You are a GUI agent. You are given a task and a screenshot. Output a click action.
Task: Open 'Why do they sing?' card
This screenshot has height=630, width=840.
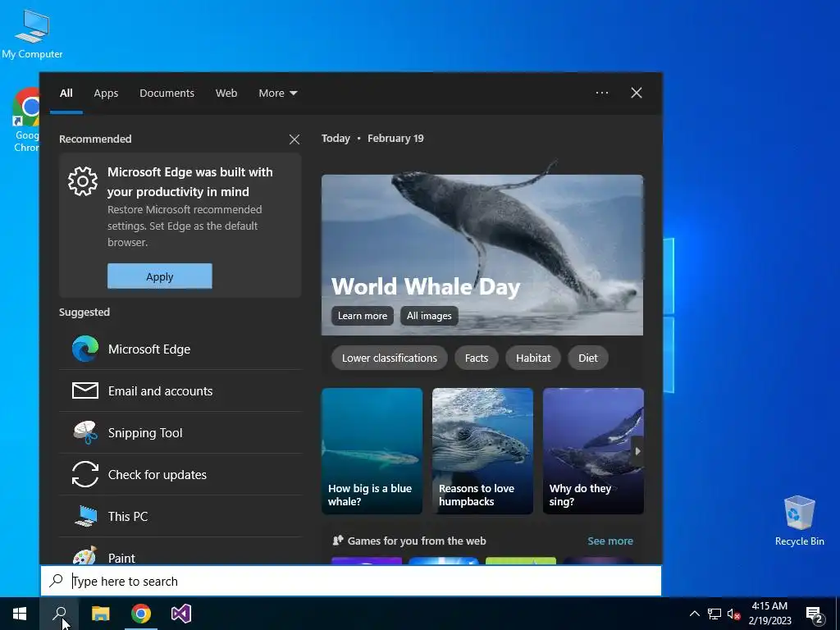(593, 451)
